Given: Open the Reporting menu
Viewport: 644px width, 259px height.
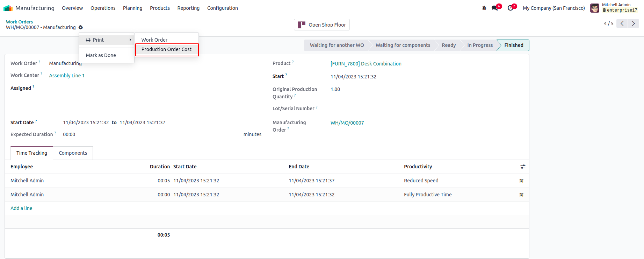Looking at the screenshot, I should 188,8.
